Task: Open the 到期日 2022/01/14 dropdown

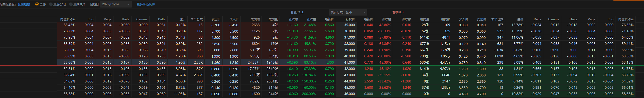Action: point(116,4)
